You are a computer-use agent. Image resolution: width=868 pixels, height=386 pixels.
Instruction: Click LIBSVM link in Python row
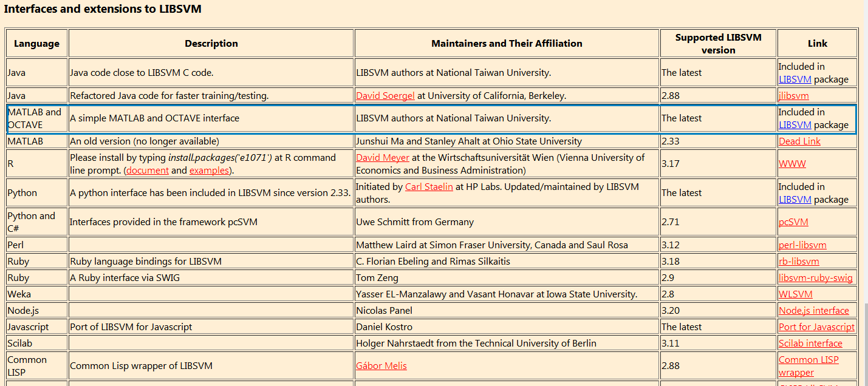point(795,199)
